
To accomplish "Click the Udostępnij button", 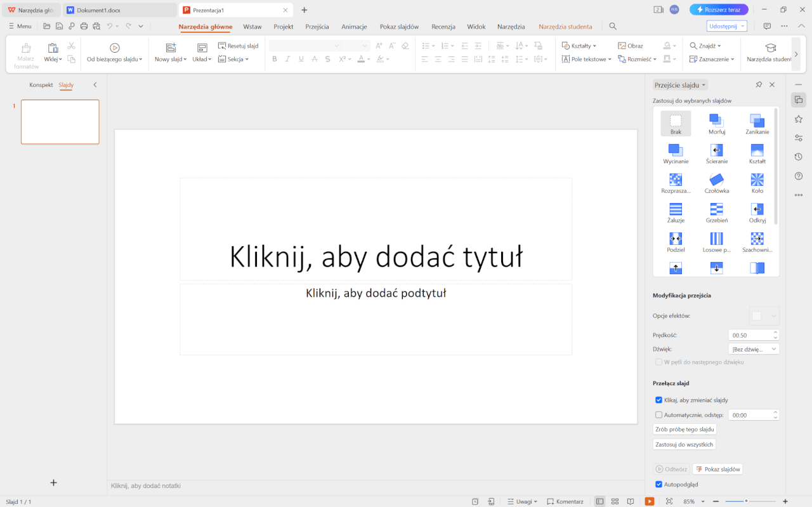I will (727, 26).
